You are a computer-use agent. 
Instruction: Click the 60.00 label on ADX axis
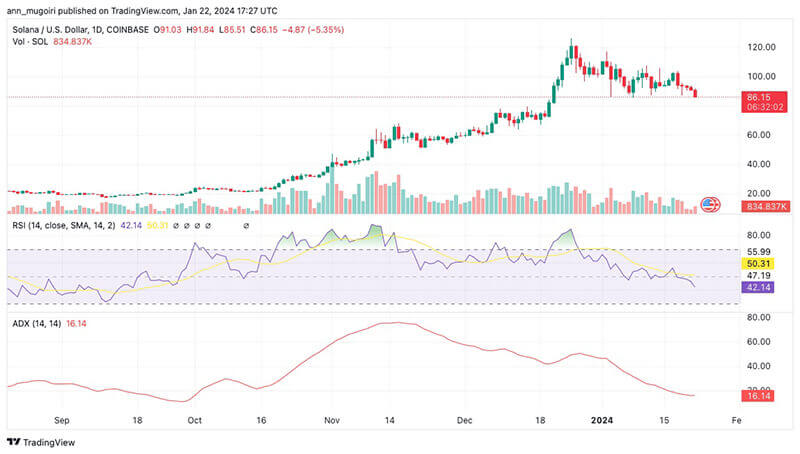point(759,342)
